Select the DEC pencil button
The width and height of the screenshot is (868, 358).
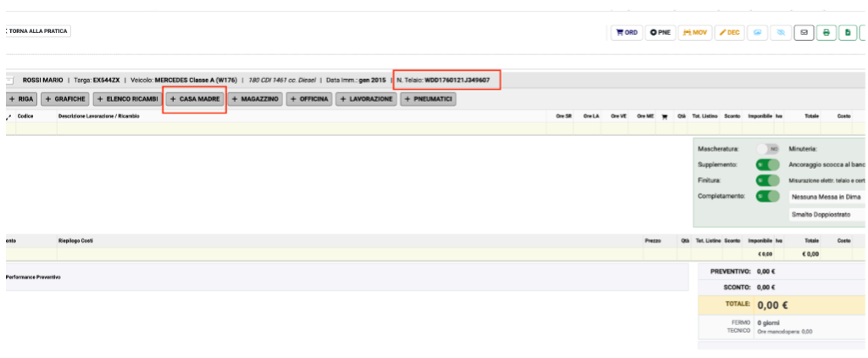click(730, 33)
